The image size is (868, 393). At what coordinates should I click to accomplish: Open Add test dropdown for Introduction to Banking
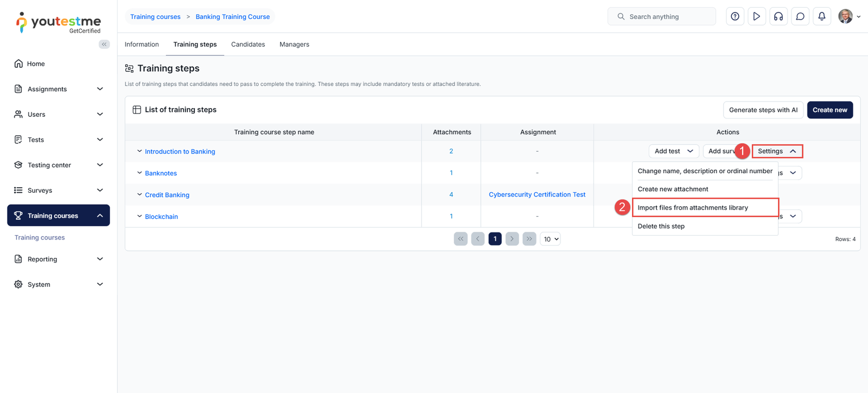click(x=674, y=151)
